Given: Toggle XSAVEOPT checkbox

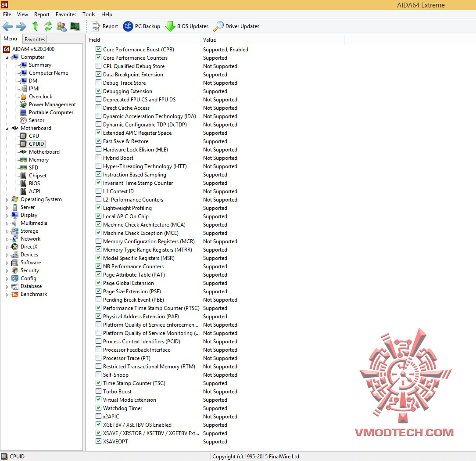Looking at the screenshot, I should click(x=98, y=441).
